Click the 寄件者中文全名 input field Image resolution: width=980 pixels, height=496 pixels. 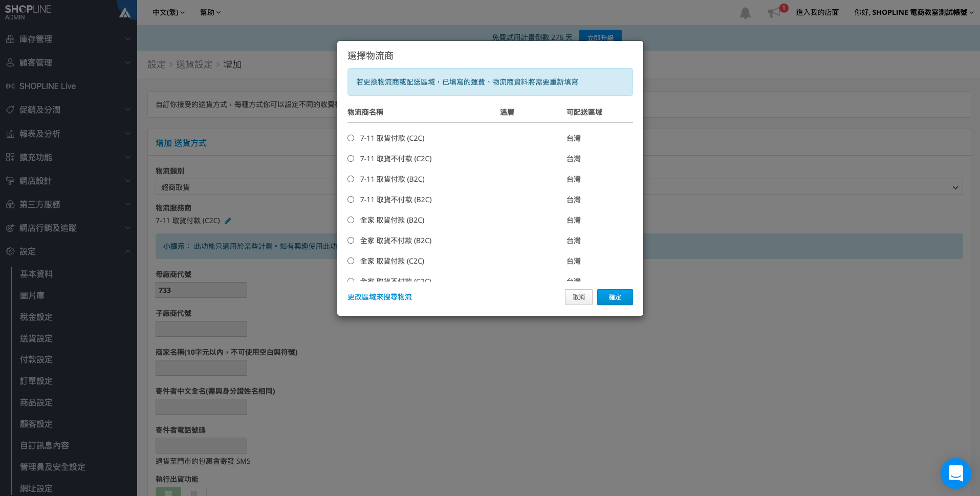pos(201,407)
